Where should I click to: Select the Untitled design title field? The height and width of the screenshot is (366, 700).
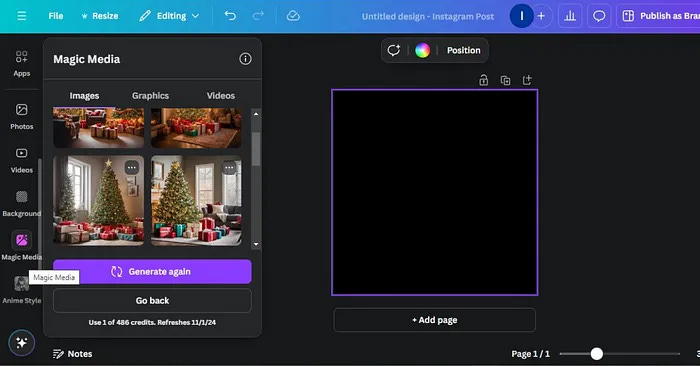click(x=428, y=17)
